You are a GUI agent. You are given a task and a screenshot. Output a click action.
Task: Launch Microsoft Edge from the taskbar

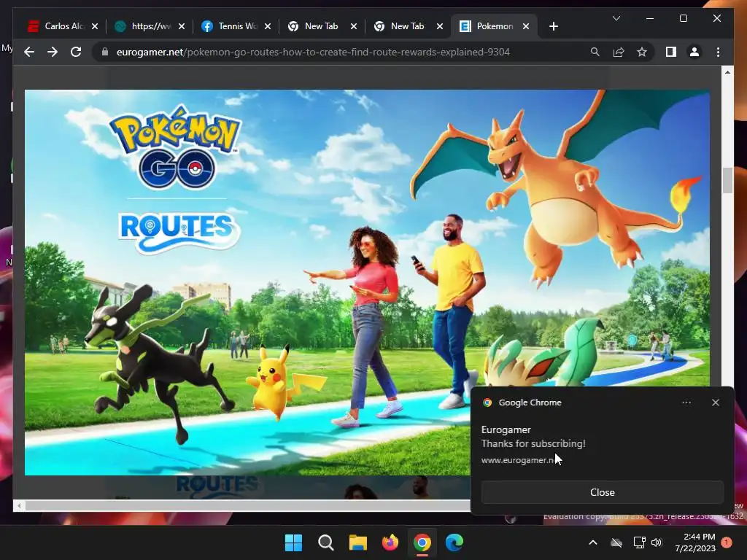click(454, 542)
